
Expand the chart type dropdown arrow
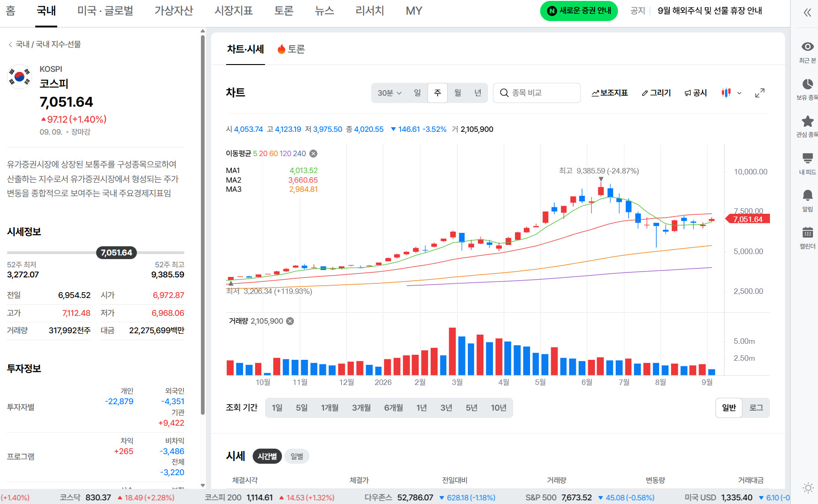739,93
